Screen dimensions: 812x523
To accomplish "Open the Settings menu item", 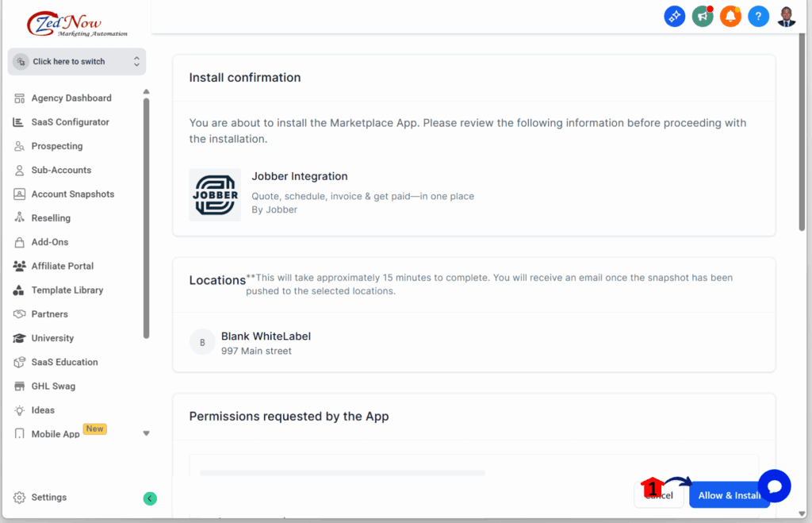I will [48, 498].
